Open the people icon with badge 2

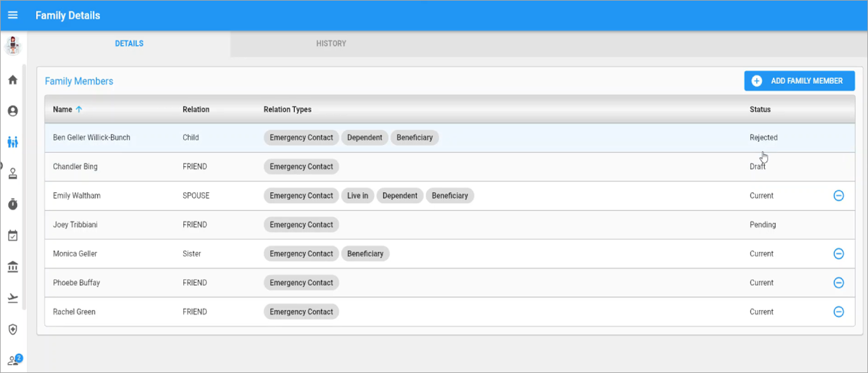coord(14,360)
